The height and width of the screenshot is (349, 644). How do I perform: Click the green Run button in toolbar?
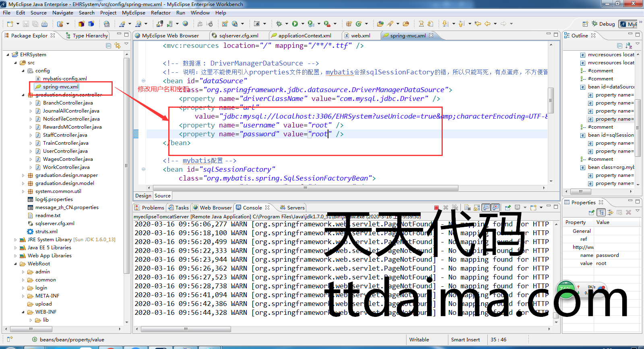click(295, 24)
